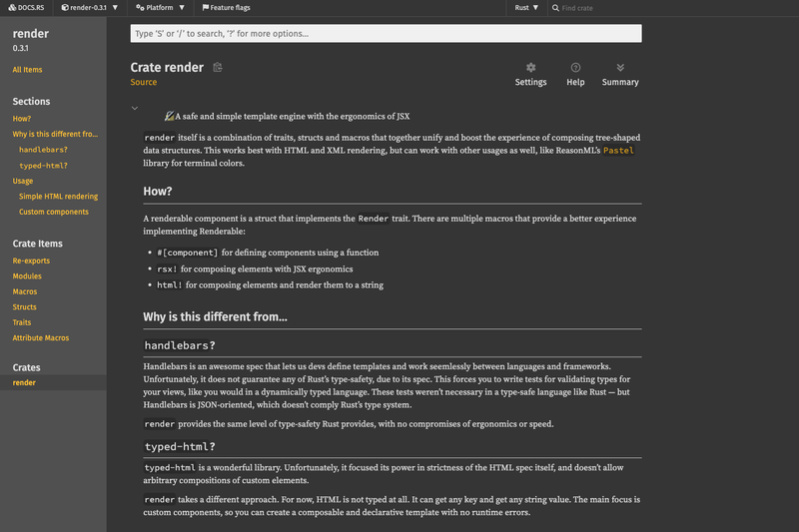799x532 pixels.
Task: Click the All Items link
Action: [x=28, y=70]
